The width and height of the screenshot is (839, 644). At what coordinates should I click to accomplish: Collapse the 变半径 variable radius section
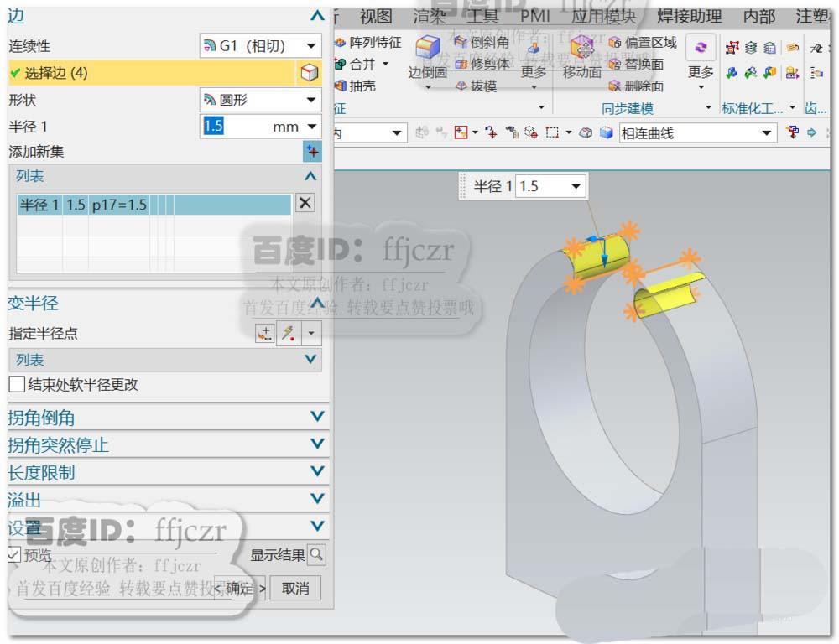(x=320, y=304)
